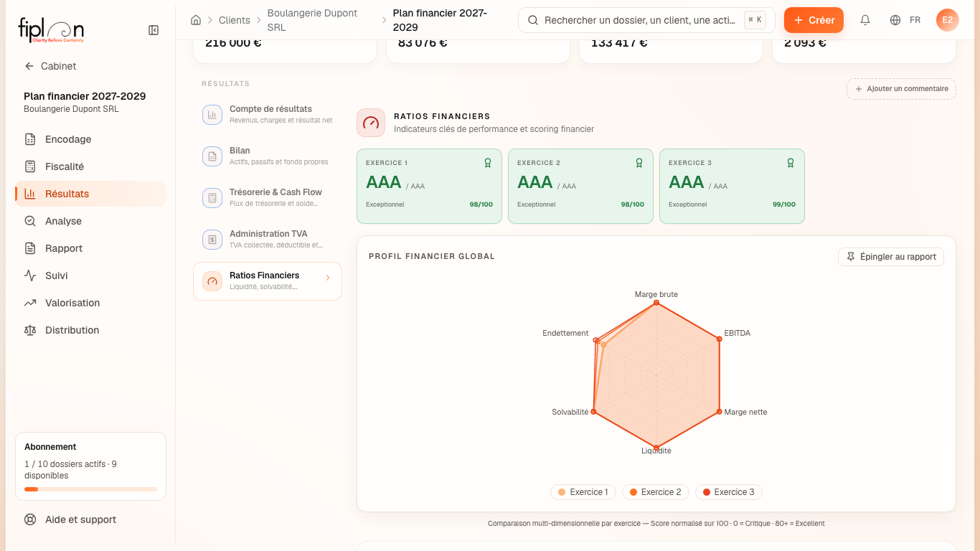The height and width of the screenshot is (551, 980).
Task: Select the Exercice 1 AAA score card
Action: [429, 186]
